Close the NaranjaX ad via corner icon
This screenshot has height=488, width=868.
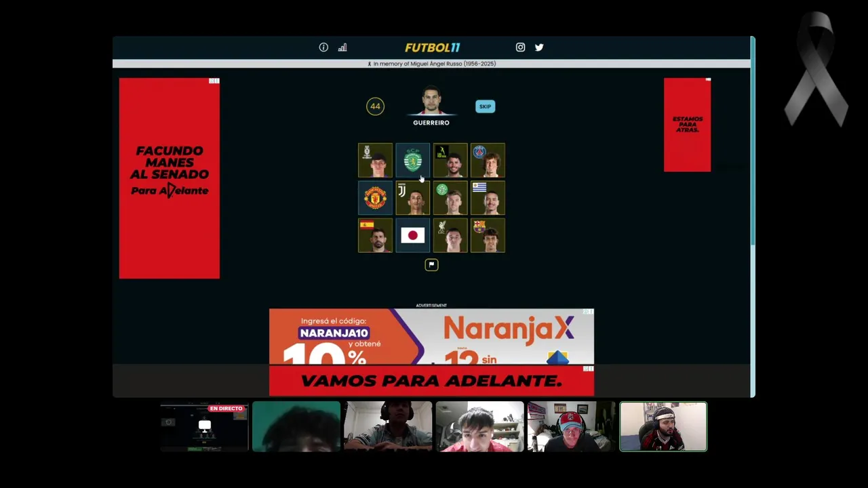click(588, 312)
